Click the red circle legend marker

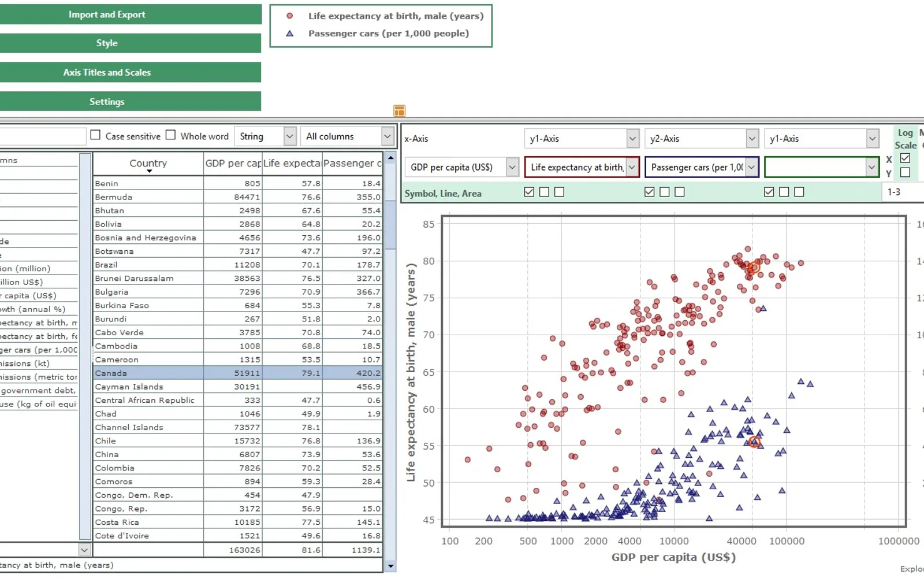tap(290, 16)
